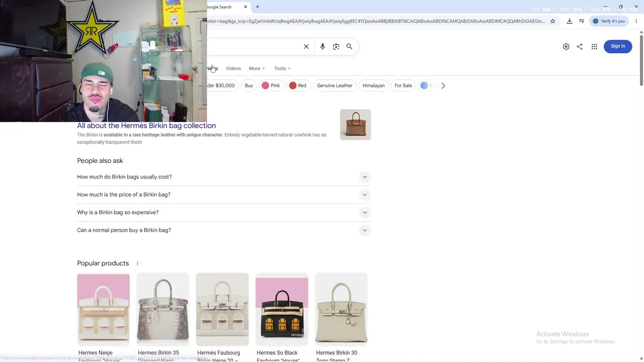Click the page vertical scrollbar

click(641, 60)
